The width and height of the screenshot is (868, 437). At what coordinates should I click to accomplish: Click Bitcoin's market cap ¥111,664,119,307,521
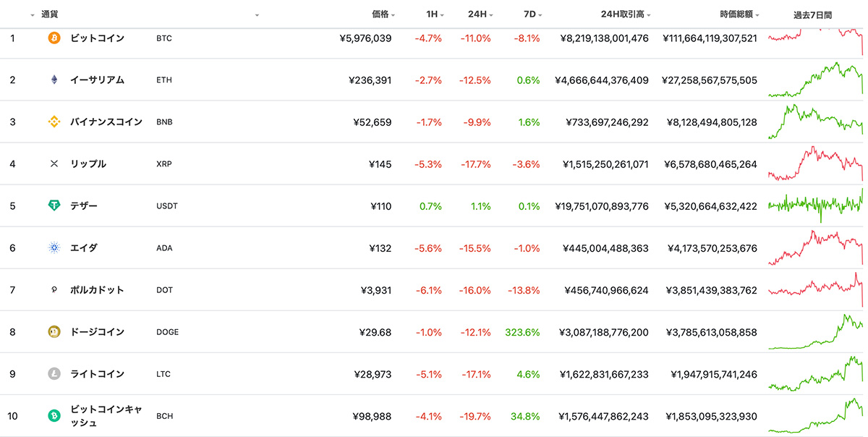710,38
